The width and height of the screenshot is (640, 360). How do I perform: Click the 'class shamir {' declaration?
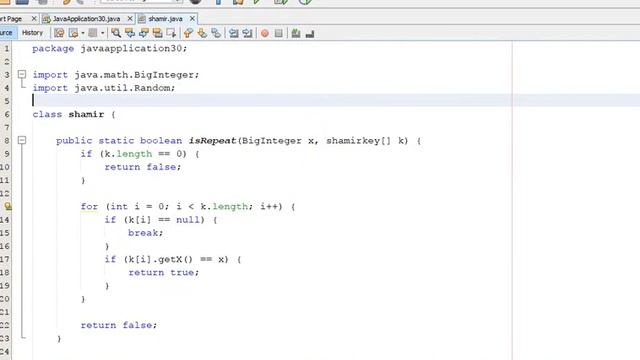coord(74,114)
